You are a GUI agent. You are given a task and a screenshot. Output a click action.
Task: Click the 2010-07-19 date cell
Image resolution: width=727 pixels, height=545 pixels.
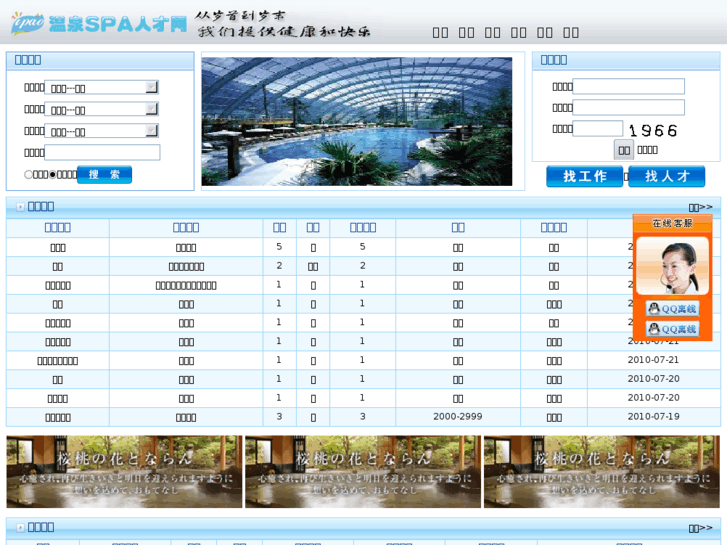tap(653, 417)
